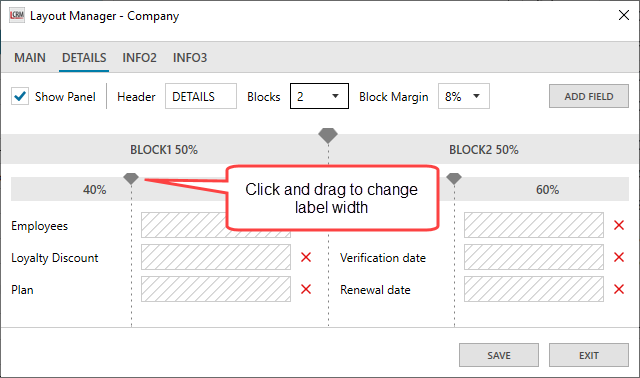Screen dimensions: 640x378
Task: Select the Verification date field placeholder box
Action: [533, 257]
